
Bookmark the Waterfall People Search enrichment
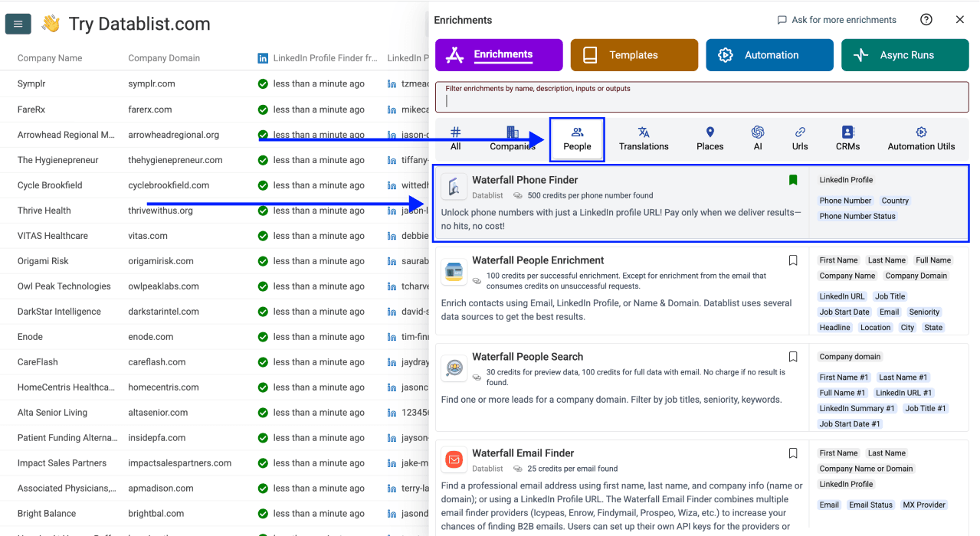pyautogui.click(x=792, y=356)
